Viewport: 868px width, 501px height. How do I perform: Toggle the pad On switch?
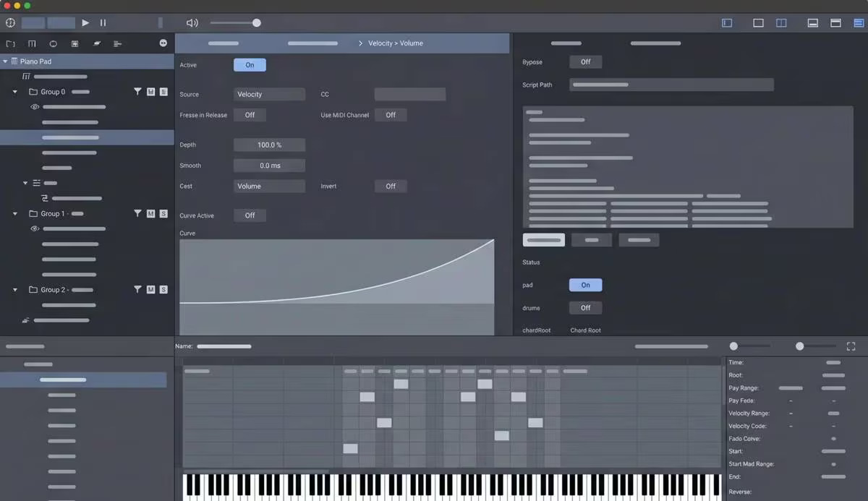pyautogui.click(x=586, y=285)
